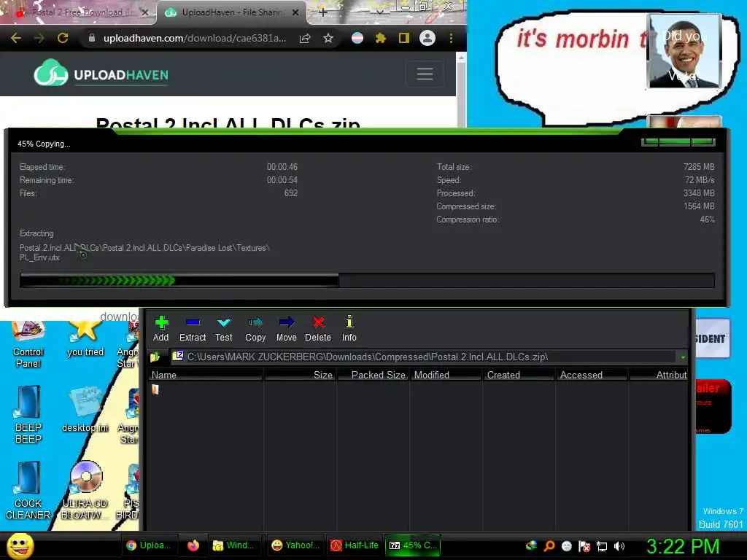
Task: Reload the UploadHaven page
Action: [x=63, y=38]
